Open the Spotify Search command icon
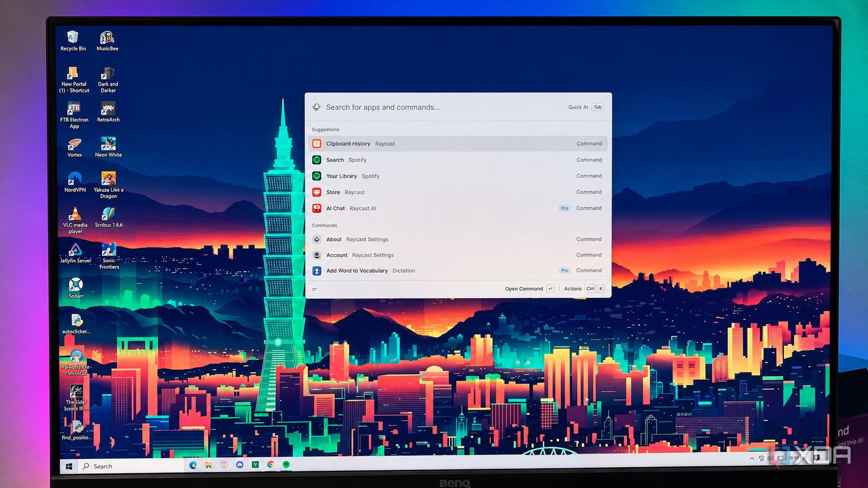 click(317, 160)
